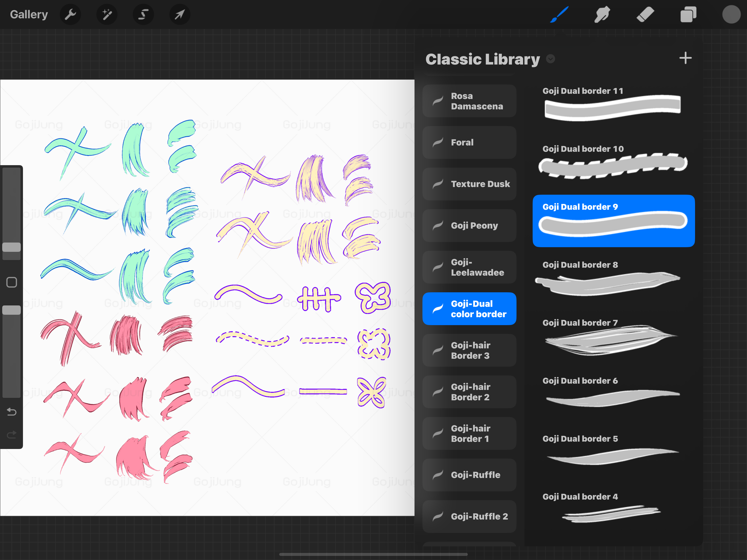Viewport: 747px width, 560px height.
Task: Expand the Classic Library dropdown chevron
Action: point(550,59)
